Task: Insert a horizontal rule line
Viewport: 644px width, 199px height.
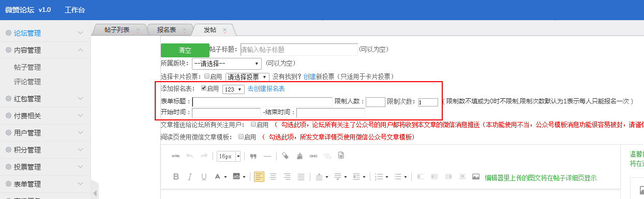Action: click(x=267, y=156)
